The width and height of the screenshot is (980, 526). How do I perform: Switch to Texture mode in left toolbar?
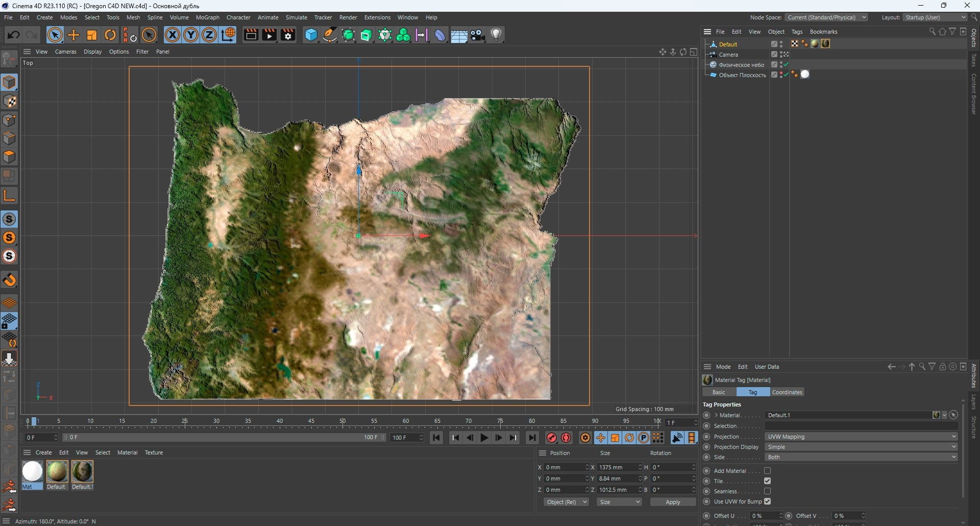click(9, 101)
